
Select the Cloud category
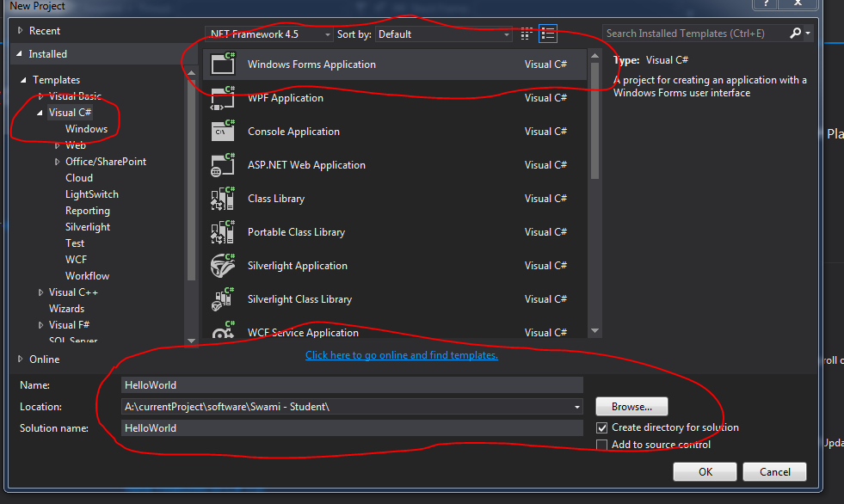(79, 178)
